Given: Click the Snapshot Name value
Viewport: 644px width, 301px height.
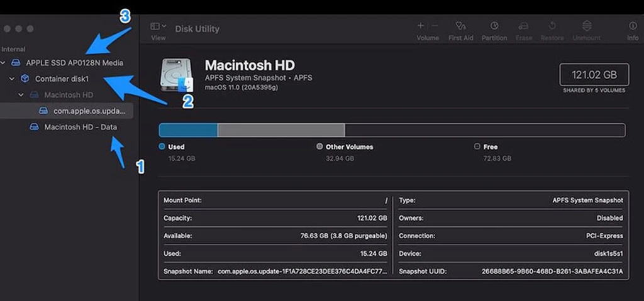Looking at the screenshot, I should (x=303, y=271).
